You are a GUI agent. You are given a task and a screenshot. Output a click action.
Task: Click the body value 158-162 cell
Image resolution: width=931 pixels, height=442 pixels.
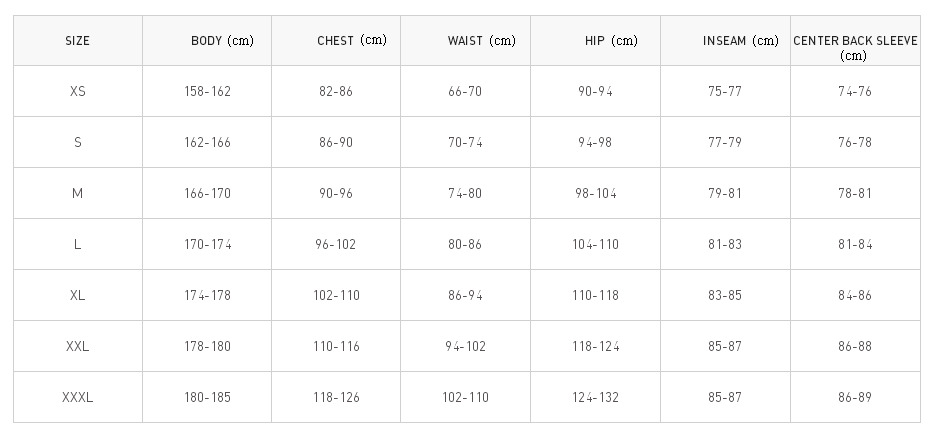pyautogui.click(x=207, y=91)
